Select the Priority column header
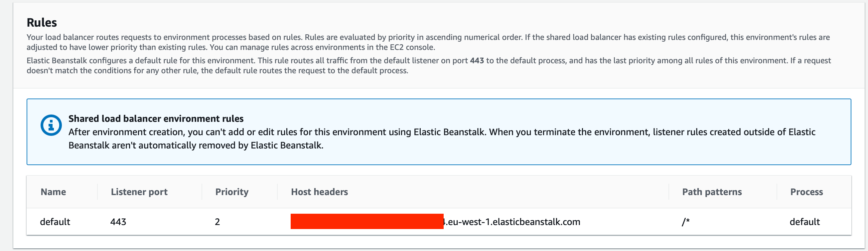The height and width of the screenshot is (251, 868). (232, 192)
